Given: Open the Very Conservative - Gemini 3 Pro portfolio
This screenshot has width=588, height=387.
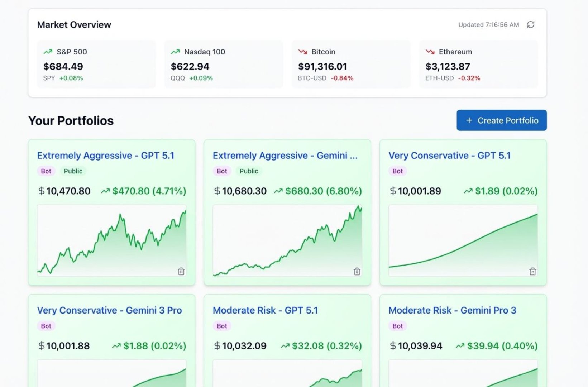Looking at the screenshot, I should (x=109, y=310).
